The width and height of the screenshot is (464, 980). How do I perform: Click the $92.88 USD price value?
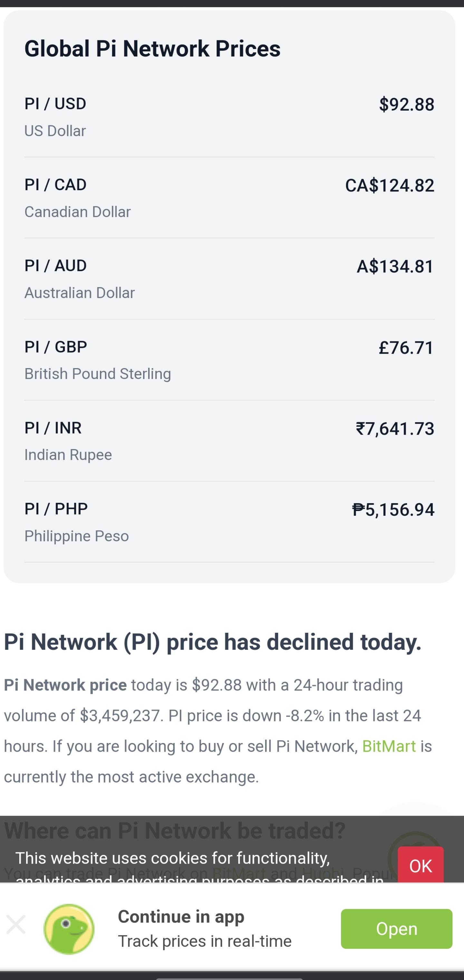406,105
